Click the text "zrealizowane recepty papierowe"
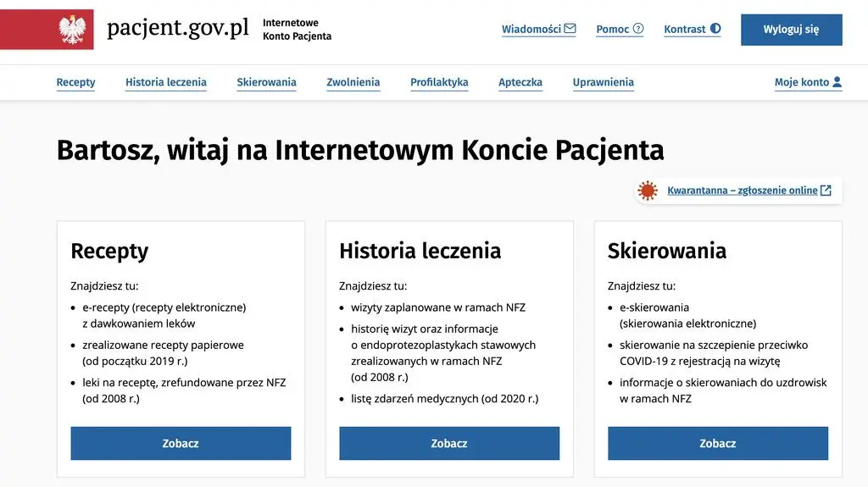The height and width of the screenshot is (487, 868). coord(164,345)
